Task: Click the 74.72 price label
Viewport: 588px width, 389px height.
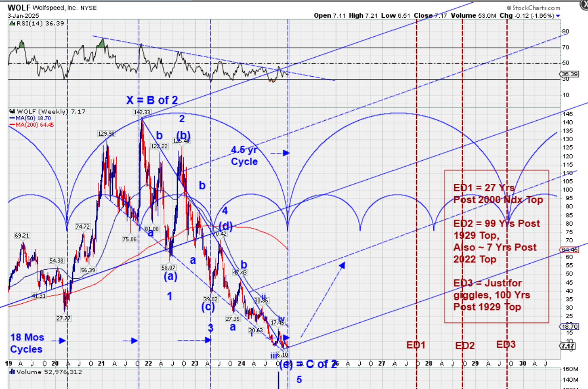Action: pyautogui.click(x=83, y=226)
